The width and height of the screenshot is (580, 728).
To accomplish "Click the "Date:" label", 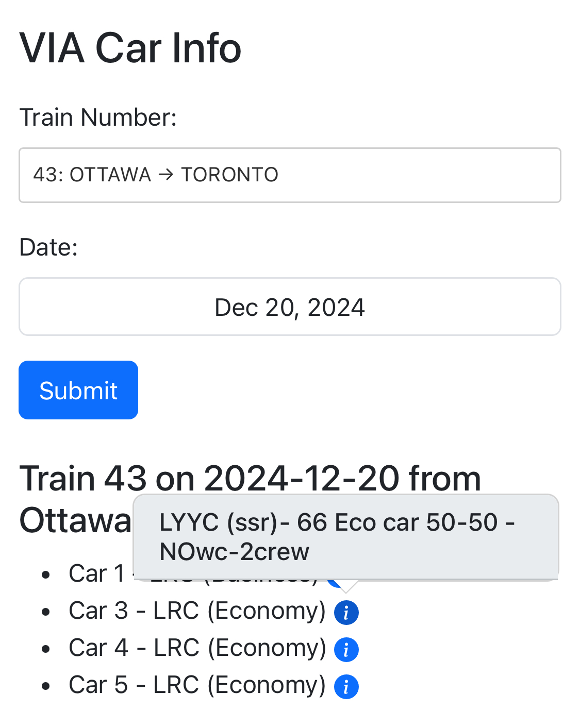I will click(x=48, y=247).
